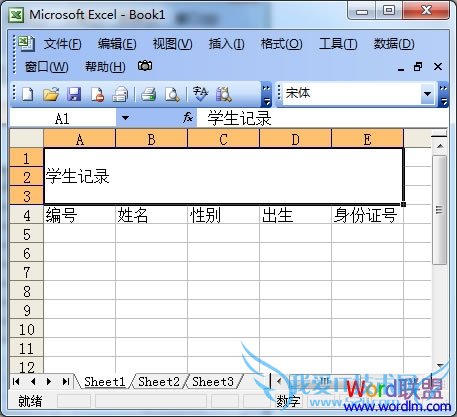Image resolution: width=457 pixels, height=417 pixels.
Task: Select column B header
Action: pos(151,139)
